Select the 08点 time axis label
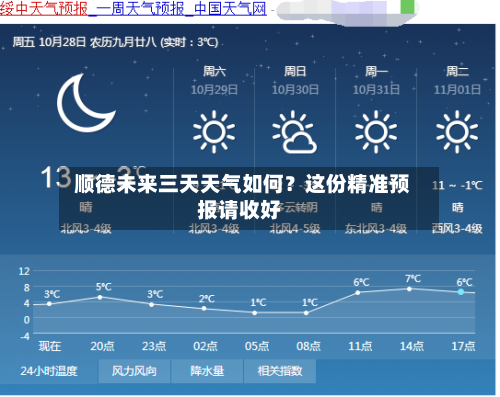500x397 pixels. click(x=308, y=346)
